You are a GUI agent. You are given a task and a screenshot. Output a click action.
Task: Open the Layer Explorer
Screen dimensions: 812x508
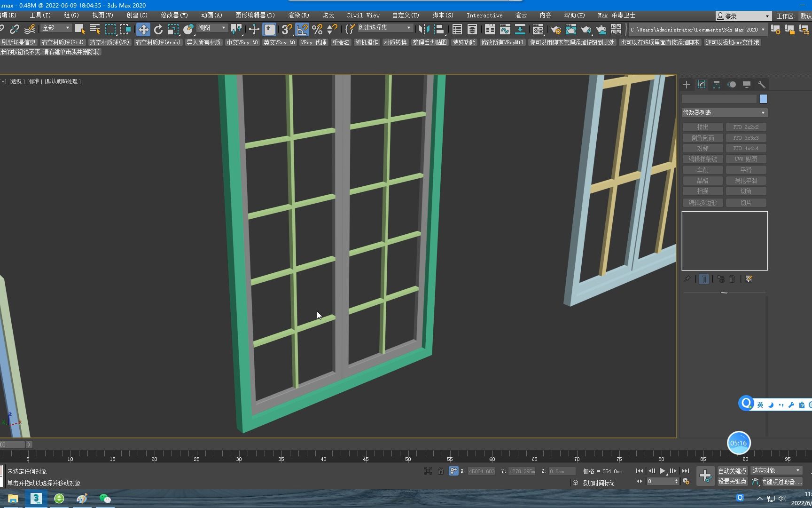coord(472,30)
